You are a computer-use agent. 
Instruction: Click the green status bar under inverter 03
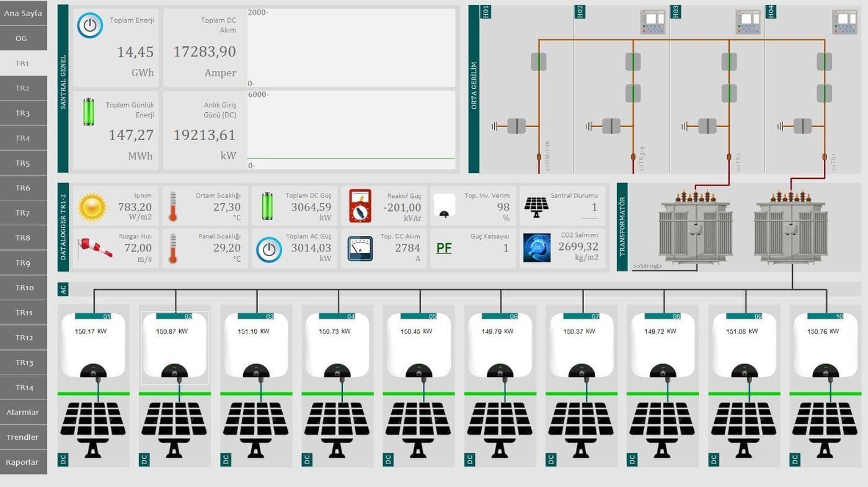[x=255, y=393]
